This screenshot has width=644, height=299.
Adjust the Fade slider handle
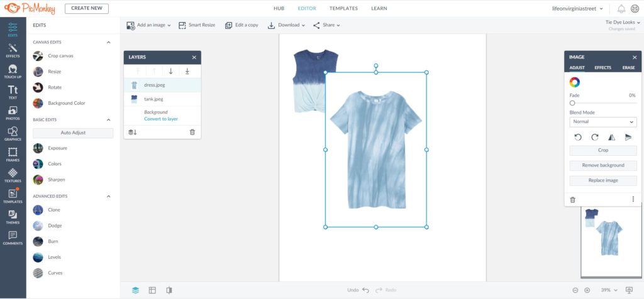[572, 103]
